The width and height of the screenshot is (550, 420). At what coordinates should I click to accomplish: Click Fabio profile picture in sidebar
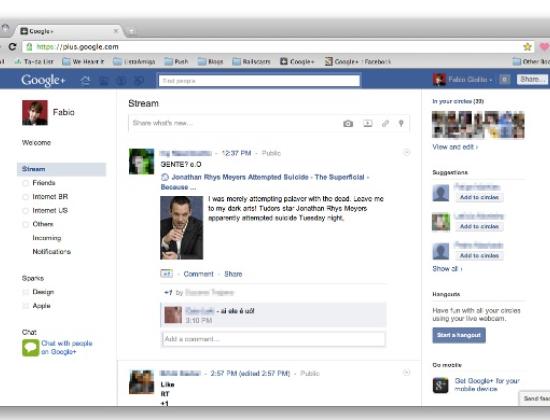click(x=35, y=113)
